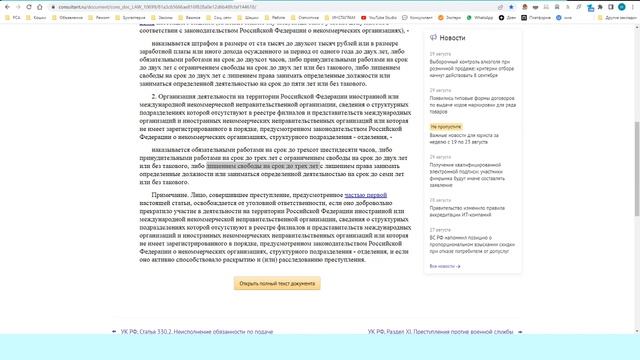Click the Новости panel heading
The width and height of the screenshot is (640, 360).
[x=452, y=38]
